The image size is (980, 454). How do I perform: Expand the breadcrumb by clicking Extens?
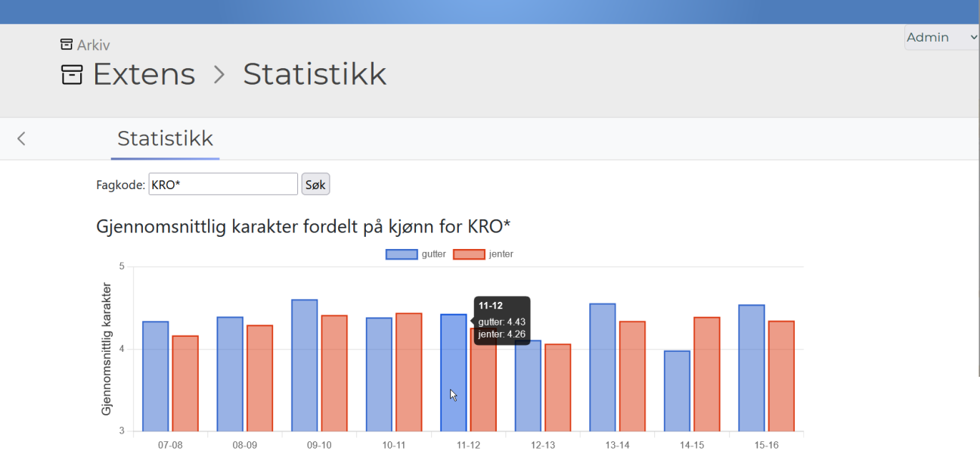[x=144, y=73]
